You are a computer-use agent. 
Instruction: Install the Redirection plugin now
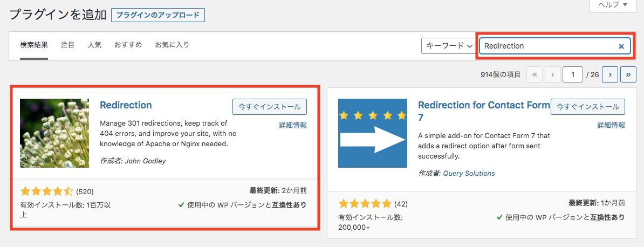[x=270, y=107]
